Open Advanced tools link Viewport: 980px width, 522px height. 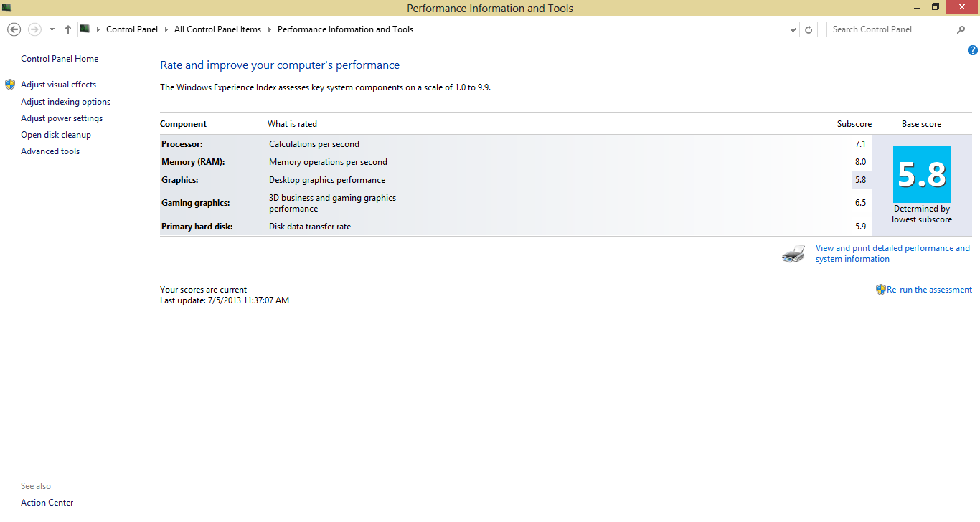pyautogui.click(x=50, y=151)
